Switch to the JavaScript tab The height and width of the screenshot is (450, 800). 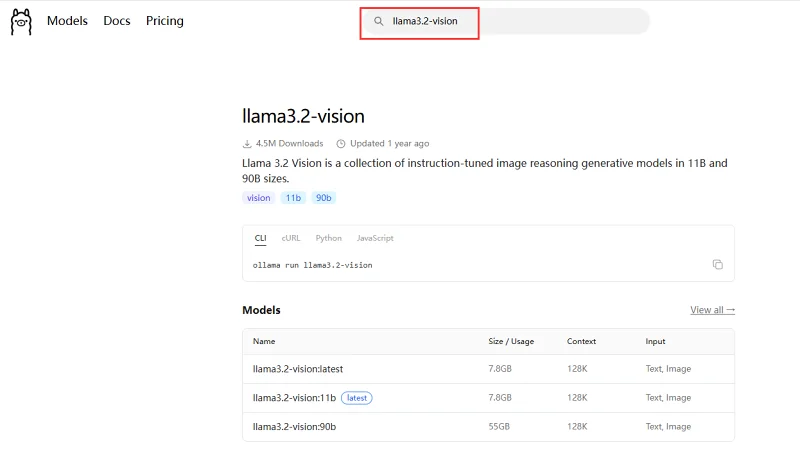coord(375,238)
